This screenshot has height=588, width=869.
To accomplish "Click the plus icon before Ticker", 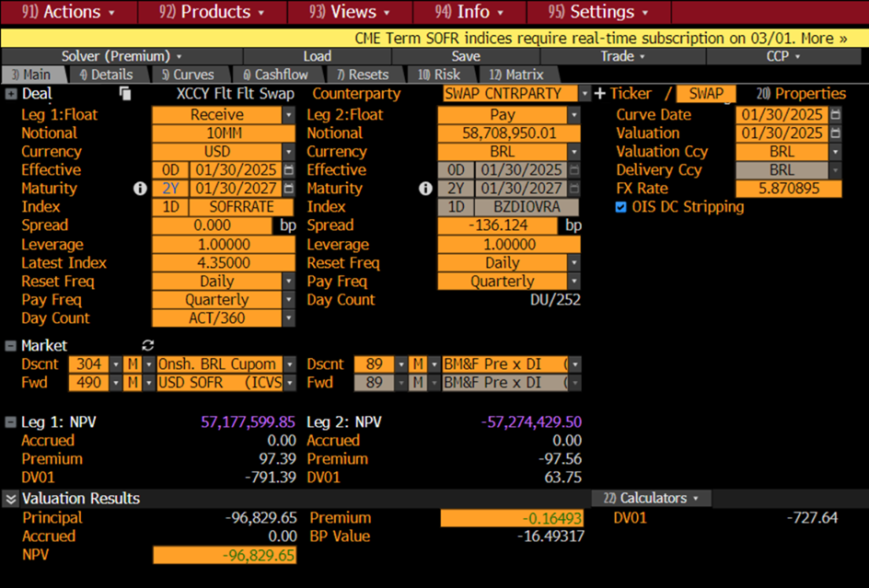I will point(600,94).
